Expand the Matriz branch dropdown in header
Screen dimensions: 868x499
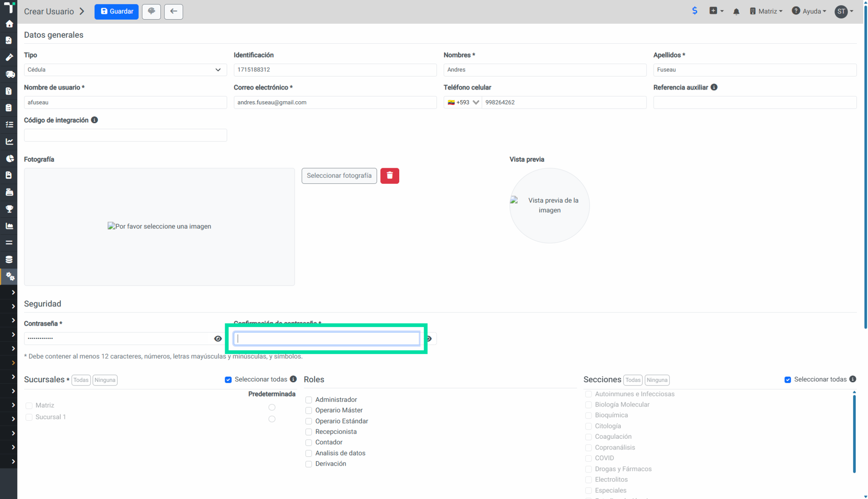pyautogui.click(x=766, y=11)
